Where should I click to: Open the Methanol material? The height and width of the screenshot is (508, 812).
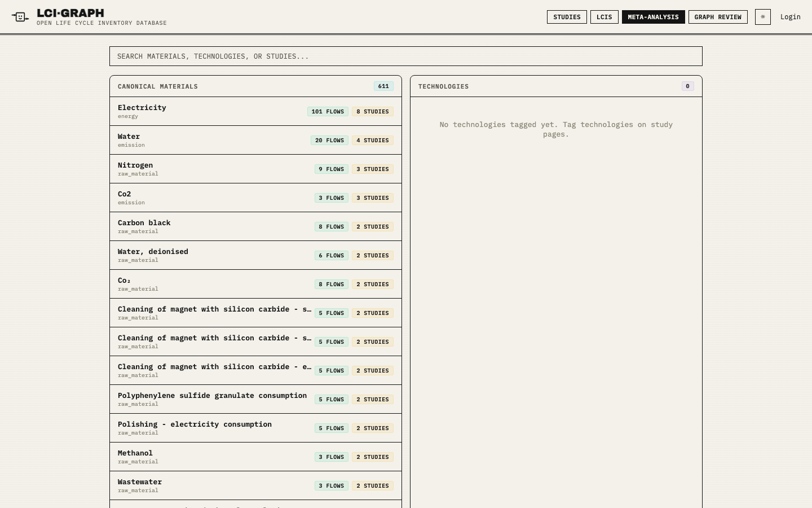[255, 457]
